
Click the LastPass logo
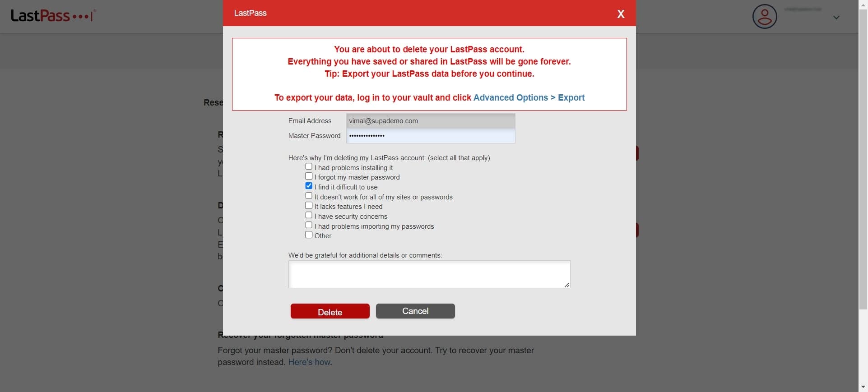tap(53, 16)
